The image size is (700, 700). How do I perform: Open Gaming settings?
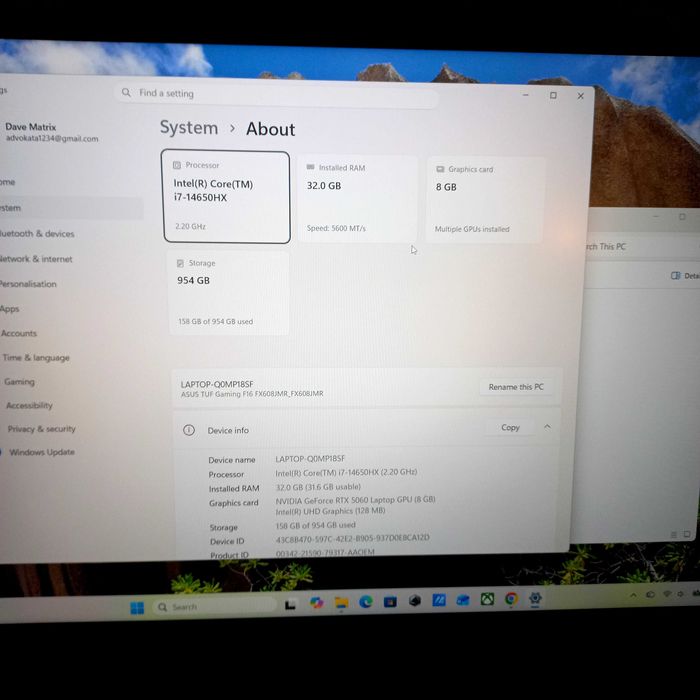click(19, 382)
